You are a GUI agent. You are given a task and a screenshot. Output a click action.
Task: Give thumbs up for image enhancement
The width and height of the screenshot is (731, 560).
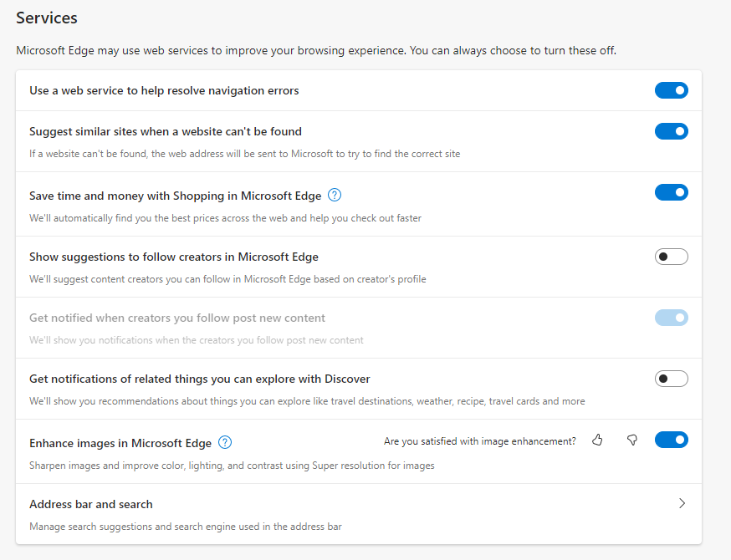[x=597, y=440]
